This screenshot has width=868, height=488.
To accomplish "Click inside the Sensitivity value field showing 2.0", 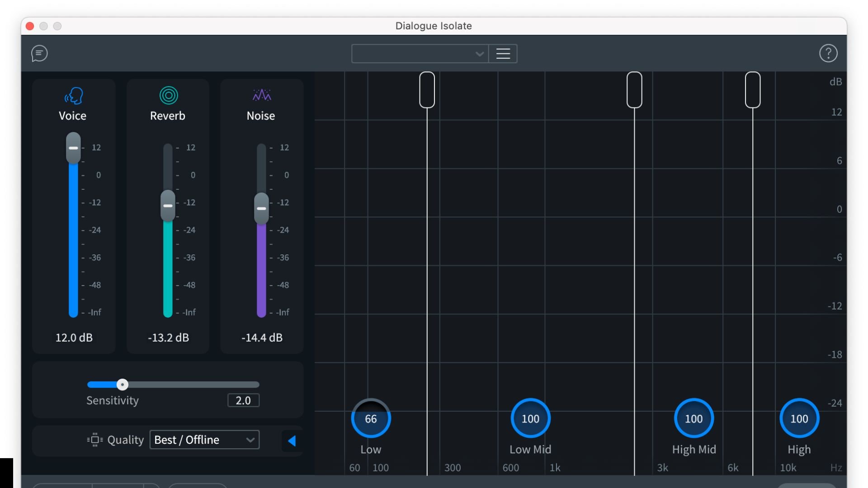I will tap(243, 400).
